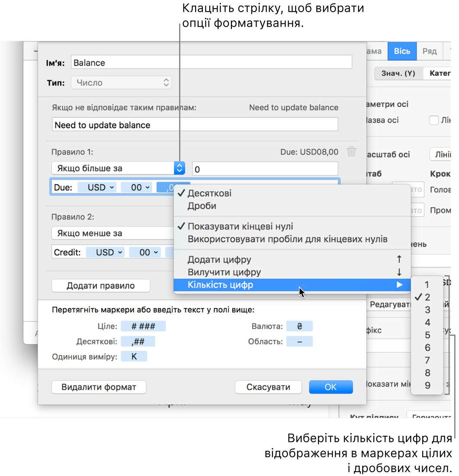
Task: Click the Десяткові ',##' token
Action: pyautogui.click(x=138, y=342)
